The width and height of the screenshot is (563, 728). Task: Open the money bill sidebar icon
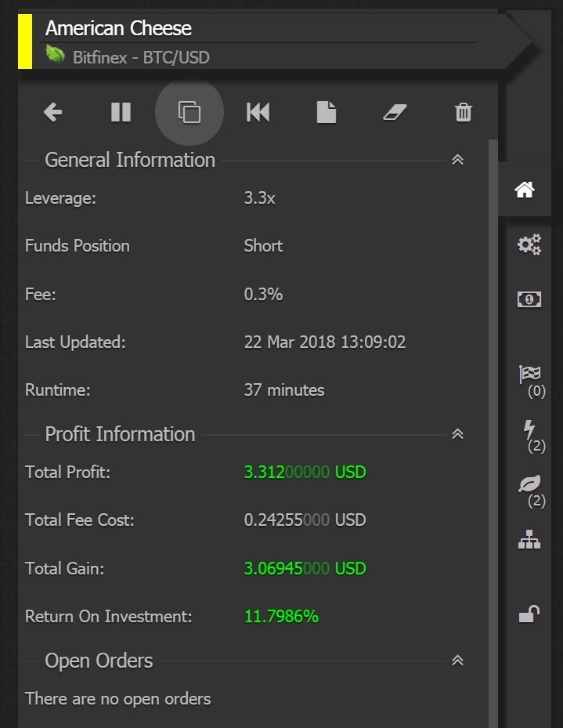(529, 299)
